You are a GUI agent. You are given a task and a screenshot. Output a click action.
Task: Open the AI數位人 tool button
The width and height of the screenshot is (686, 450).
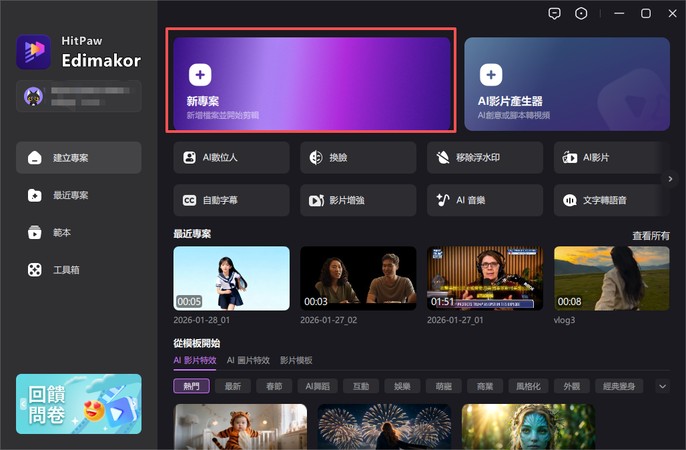[x=231, y=157]
